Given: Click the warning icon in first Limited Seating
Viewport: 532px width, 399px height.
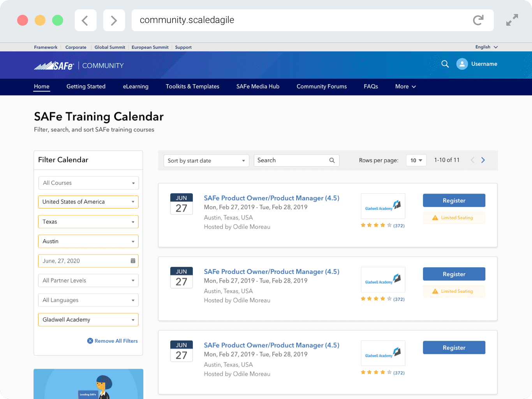Looking at the screenshot, I should point(435,218).
